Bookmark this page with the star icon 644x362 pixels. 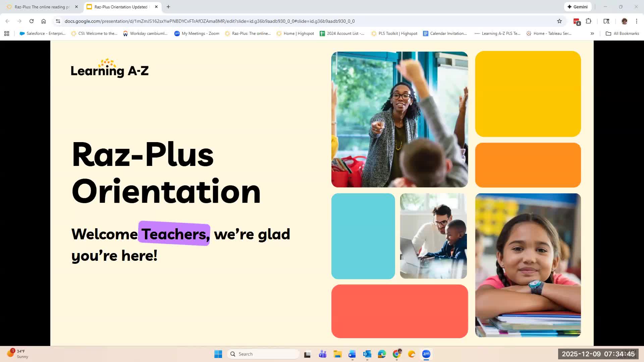pos(559,21)
